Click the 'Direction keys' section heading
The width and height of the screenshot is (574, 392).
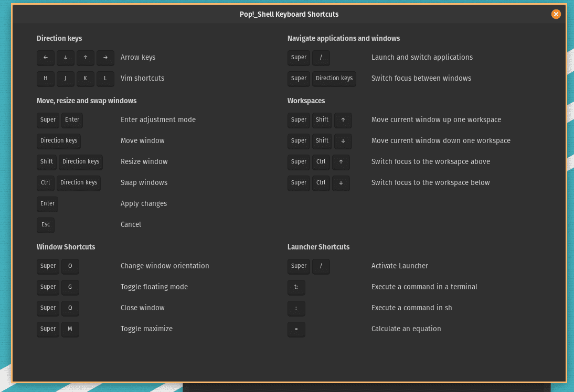(59, 38)
